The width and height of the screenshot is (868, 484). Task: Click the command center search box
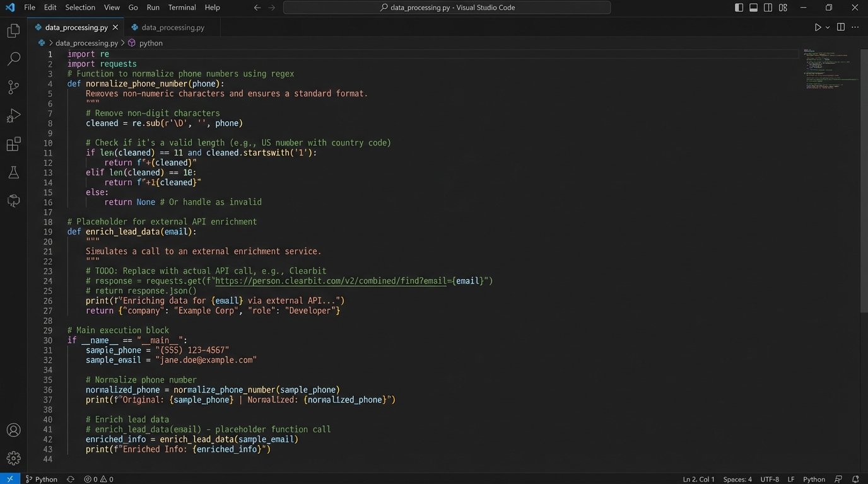tap(447, 8)
